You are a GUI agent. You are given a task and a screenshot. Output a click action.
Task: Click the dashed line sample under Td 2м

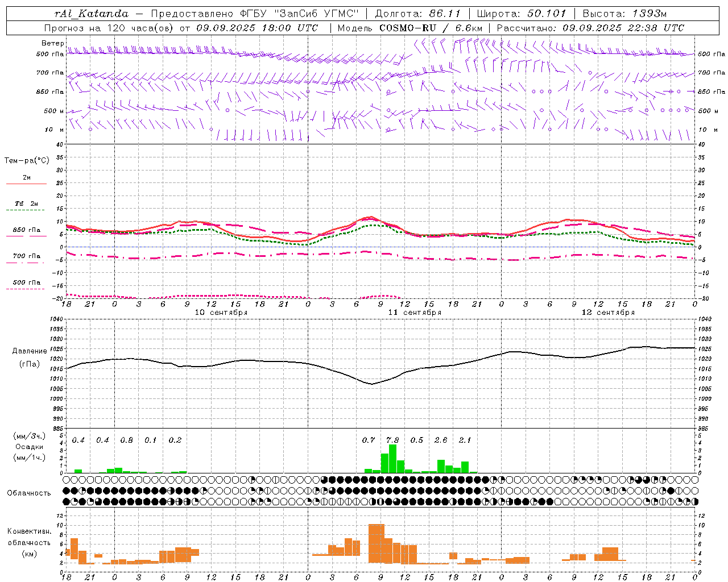click(x=26, y=210)
